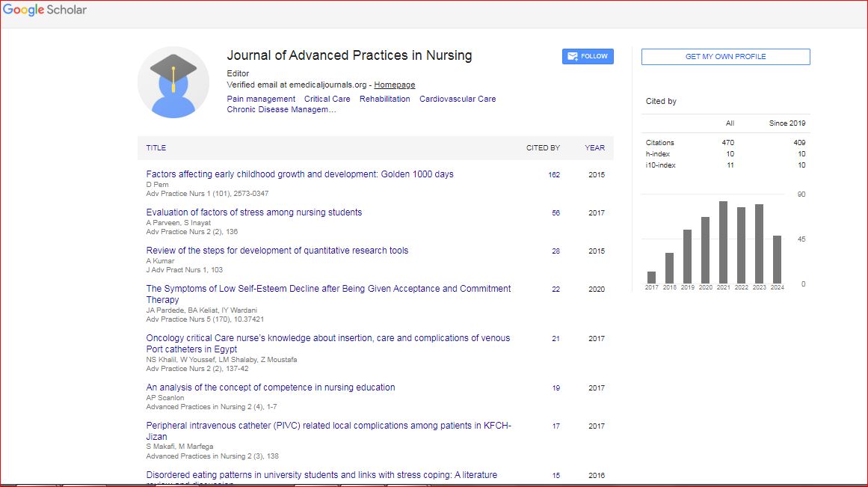The height and width of the screenshot is (487, 868).
Task: Click the graduation cap profile avatar
Action: tap(173, 82)
